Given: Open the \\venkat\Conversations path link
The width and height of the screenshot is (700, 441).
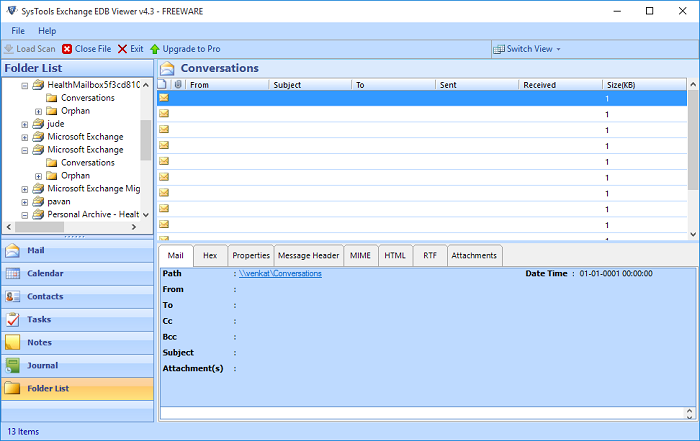Looking at the screenshot, I should (x=280, y=274).
